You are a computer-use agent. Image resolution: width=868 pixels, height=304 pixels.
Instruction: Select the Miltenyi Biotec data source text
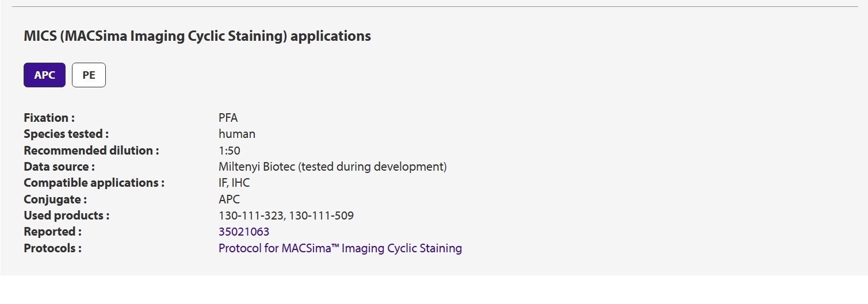(332, 167)
